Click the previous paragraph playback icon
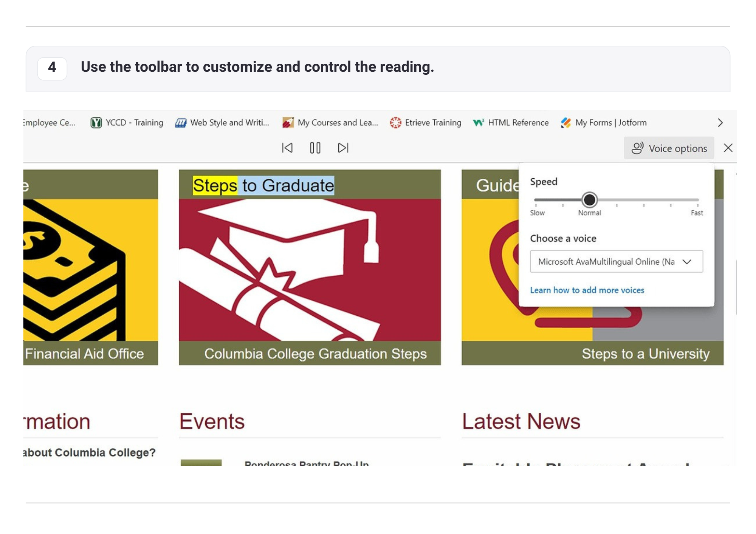 tap(287, 148)
